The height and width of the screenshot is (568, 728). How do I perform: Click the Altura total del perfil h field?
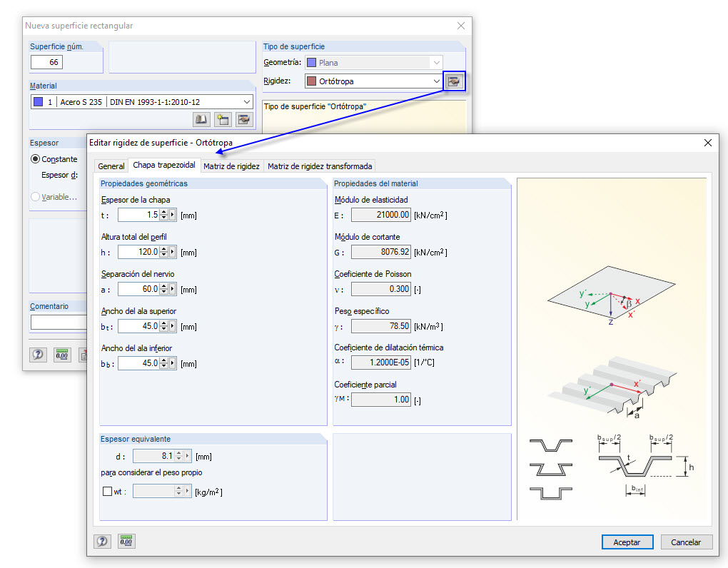point(139,251)
